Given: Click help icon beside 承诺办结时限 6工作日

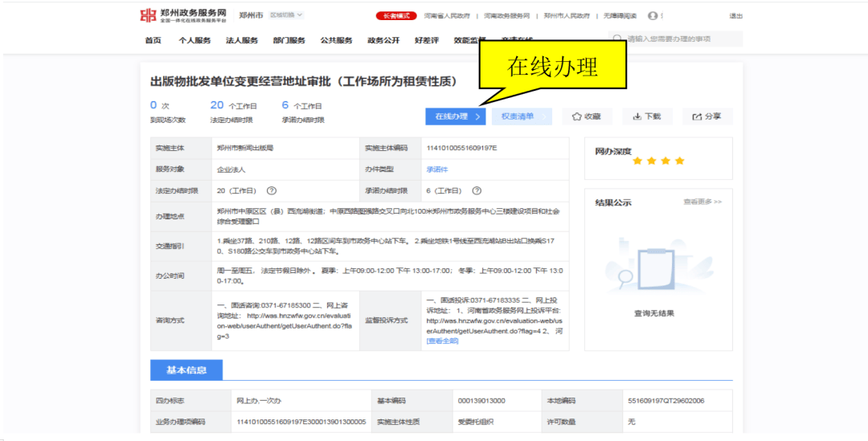Looking at the screenshot, I should [477, 191].
